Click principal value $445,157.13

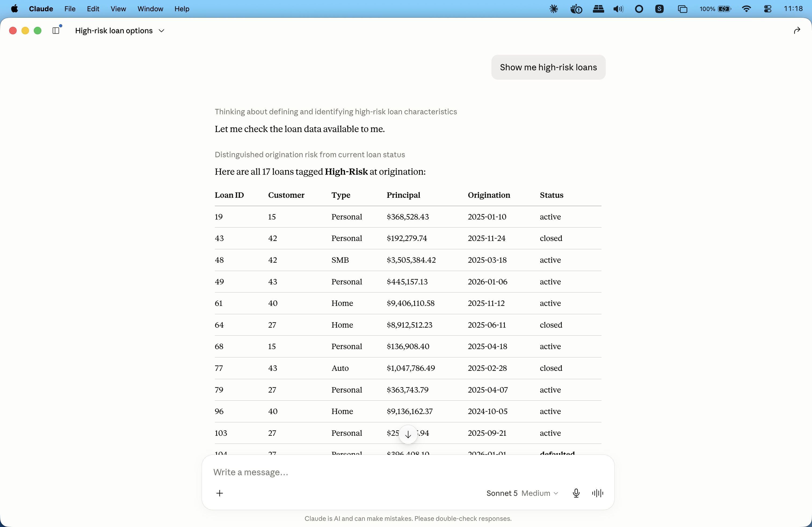pos(407,281)
